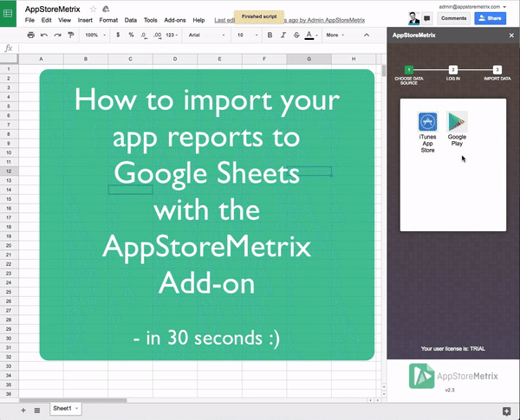This screenshot has width=520, height=420.
Task: Undo the last action
Action: point(44,35)
